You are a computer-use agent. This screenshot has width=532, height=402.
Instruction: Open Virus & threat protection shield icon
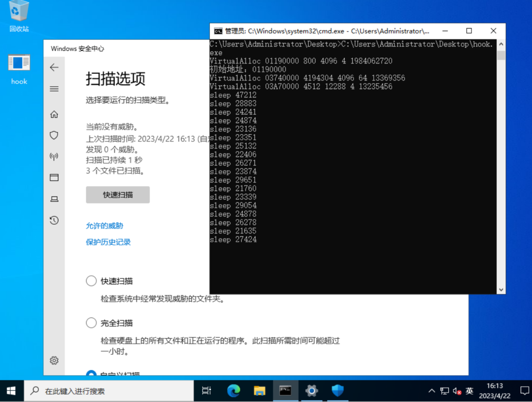[x=54, y=135]
